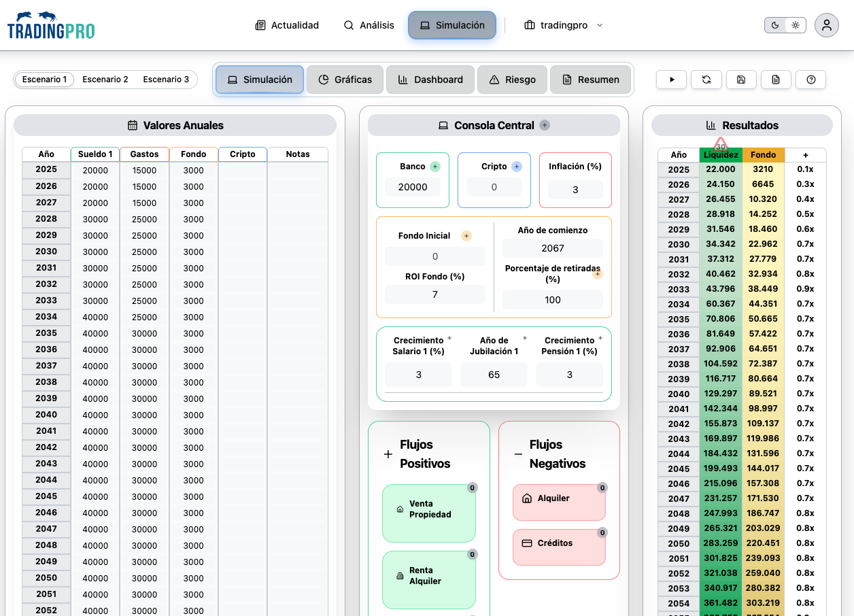The height and width of the screenshot is (616, 854).
Task: Click the help question mark icon
Action: coord(810,80)
